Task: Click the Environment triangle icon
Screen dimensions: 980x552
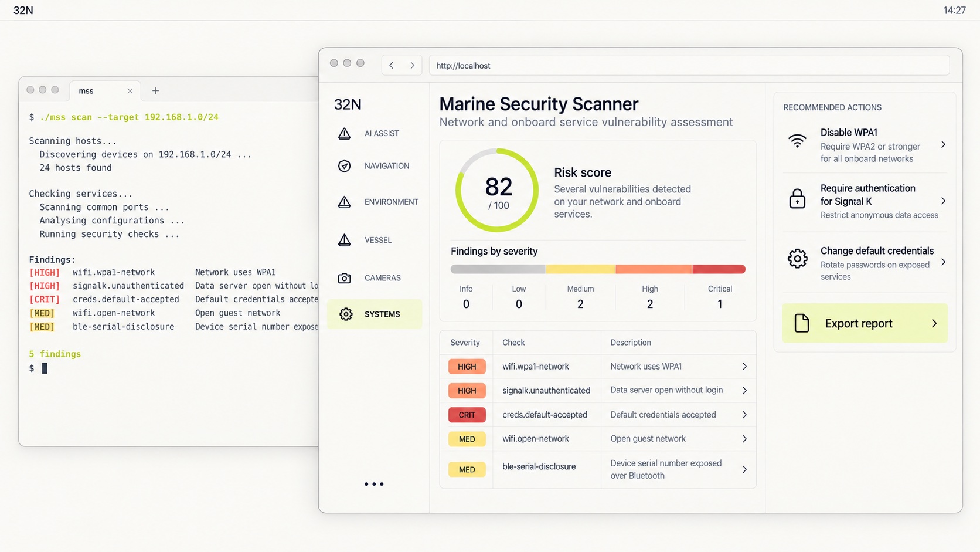Action: pyautogui.click(x=344, y=202)
